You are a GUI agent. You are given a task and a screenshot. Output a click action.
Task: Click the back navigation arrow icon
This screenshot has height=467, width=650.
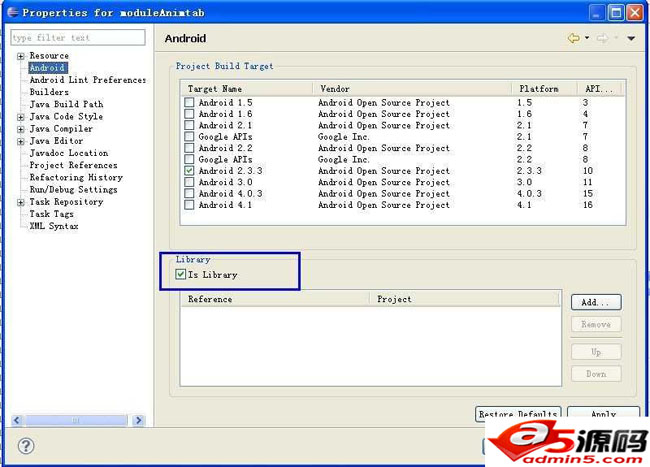tap(574, 38)
